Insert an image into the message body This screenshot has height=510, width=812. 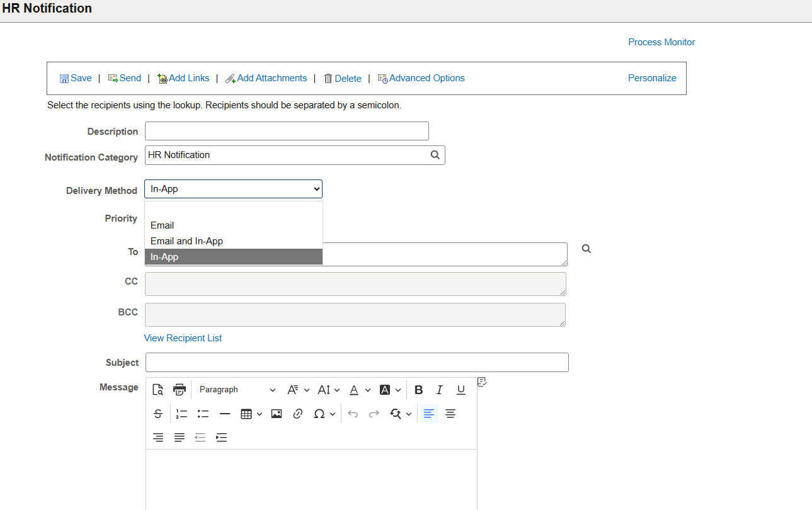pyautogui.click(x=277, y=414)
